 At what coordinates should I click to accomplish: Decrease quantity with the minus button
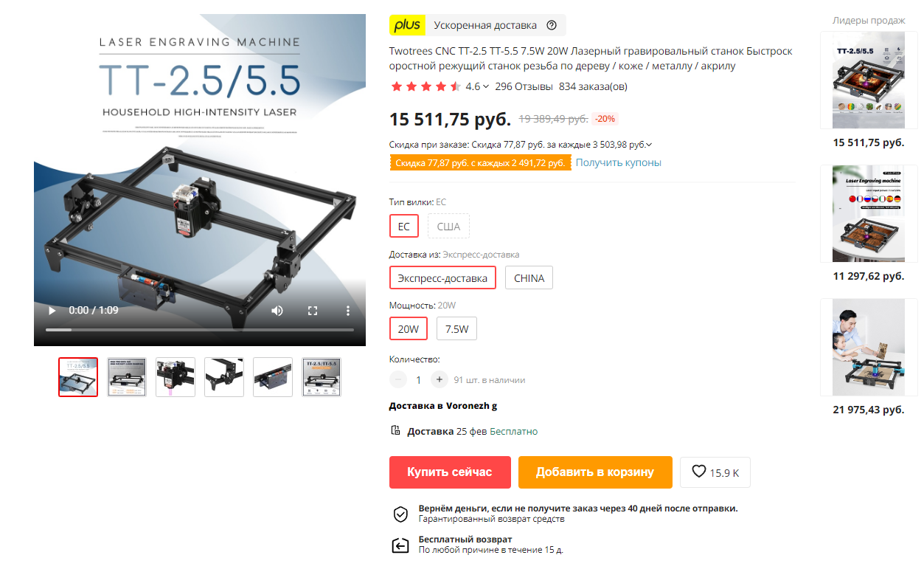pyautogui.click(x=398, y=380)
